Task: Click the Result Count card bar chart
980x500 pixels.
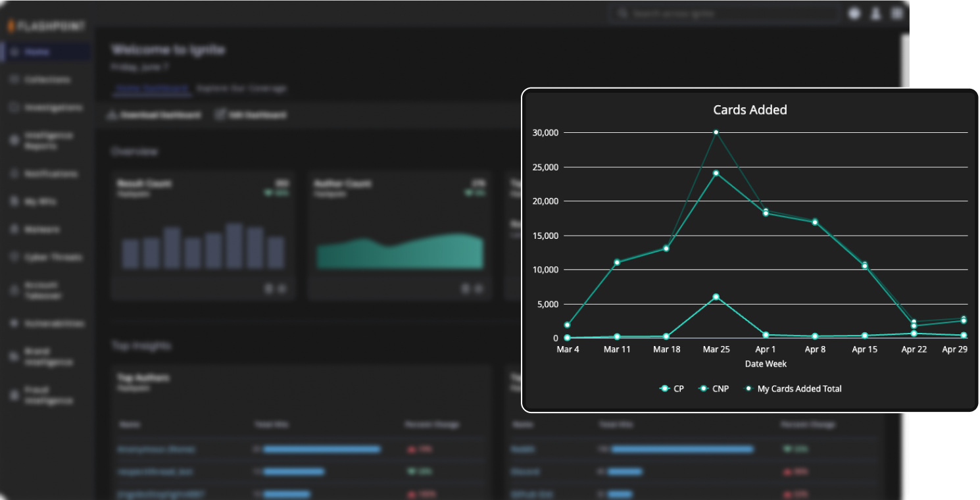Action: coord(203,246)
